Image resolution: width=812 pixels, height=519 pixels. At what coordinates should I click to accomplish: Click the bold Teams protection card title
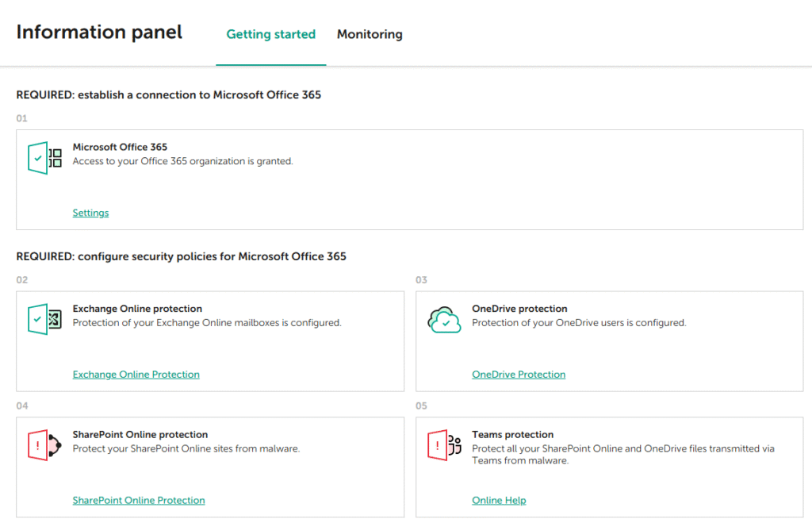[x=512, y=434]
